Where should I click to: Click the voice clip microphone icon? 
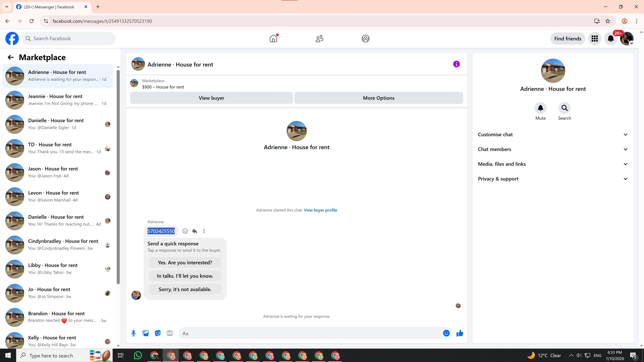133,333
